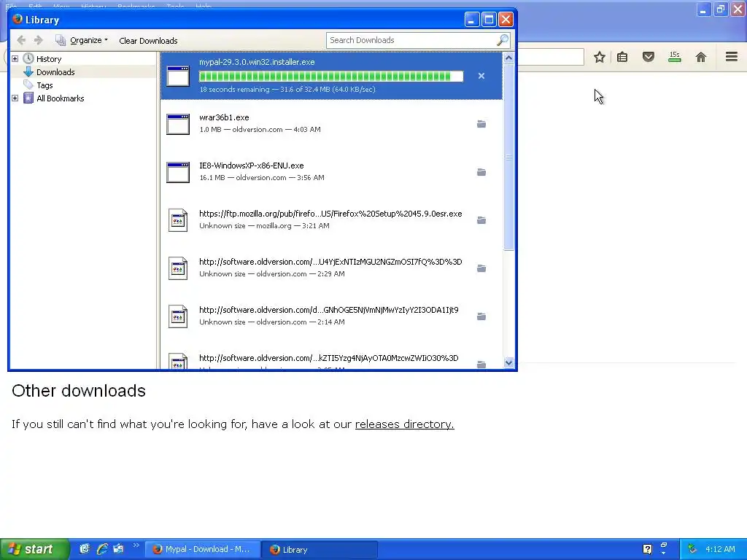Open containing folder for the 2:29 AM oldversion download

click(x=481, y=268)
